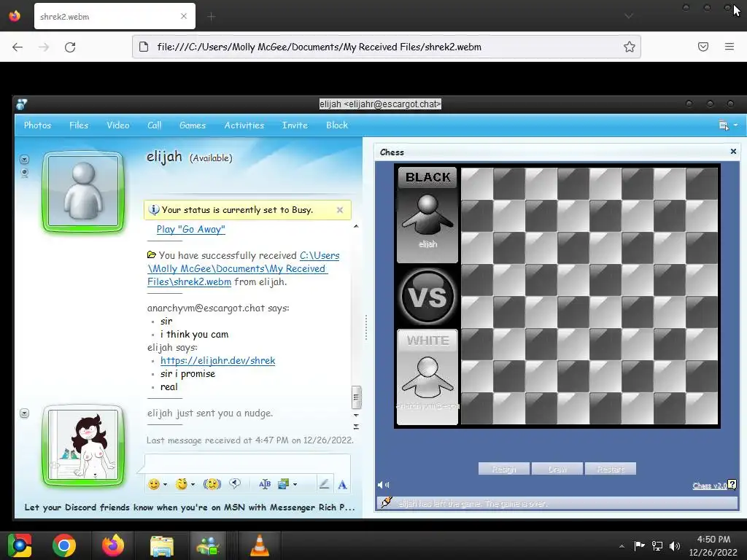Click the volume icon in system tray
Image resolution: width=747 pixels, height=560 pixels.
tap(675, 545)
